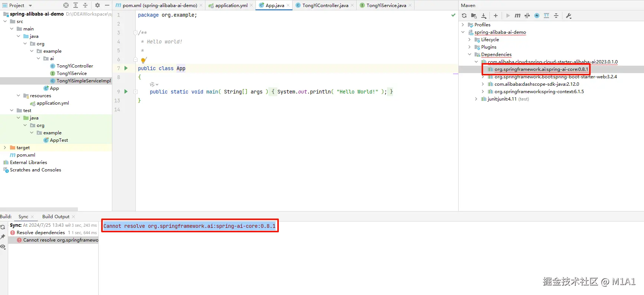Expand the target folder
644x295 pixels.
click(5, 148)
